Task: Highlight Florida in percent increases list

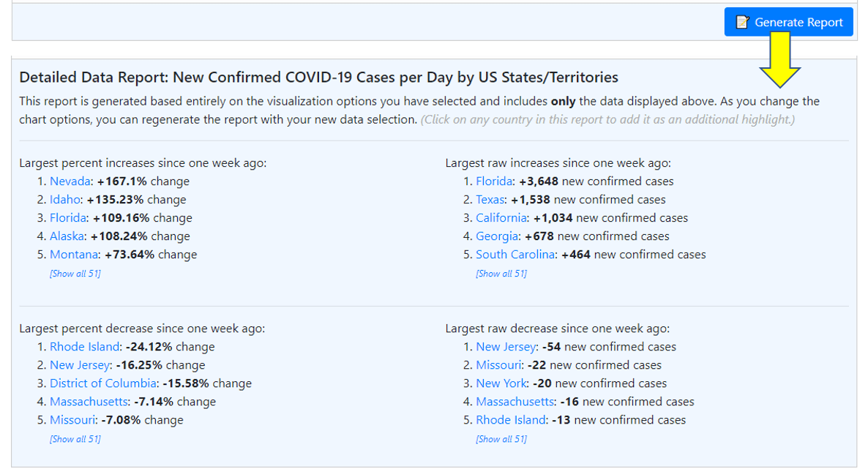Action: [x=68, y=218]
